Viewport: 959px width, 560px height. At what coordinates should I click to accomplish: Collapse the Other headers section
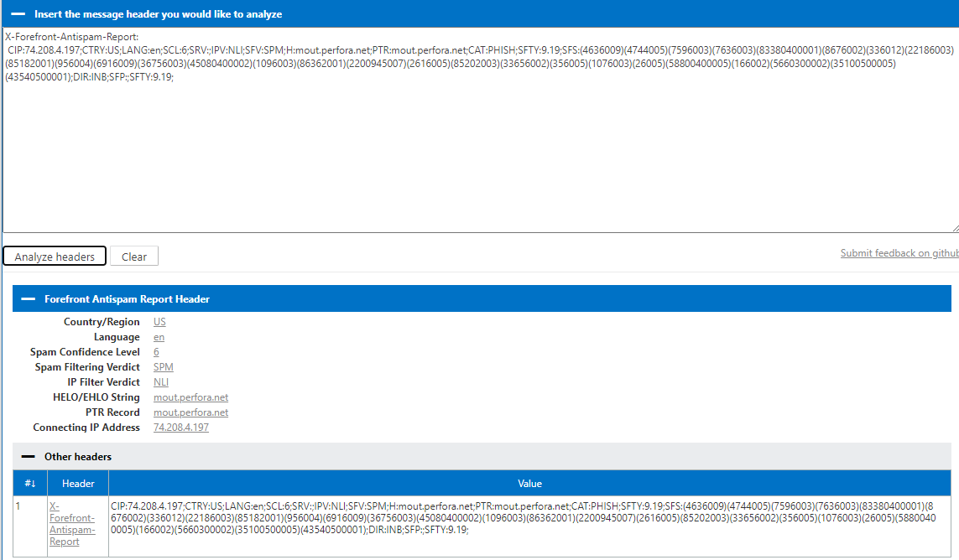click(31, 456)
